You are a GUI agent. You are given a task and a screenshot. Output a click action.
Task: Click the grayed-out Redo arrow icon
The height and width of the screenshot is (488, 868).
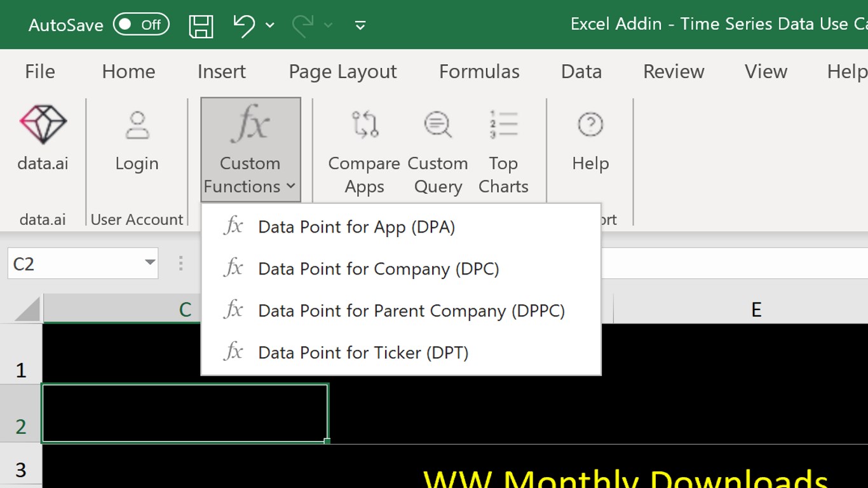[x=302, y=25]
